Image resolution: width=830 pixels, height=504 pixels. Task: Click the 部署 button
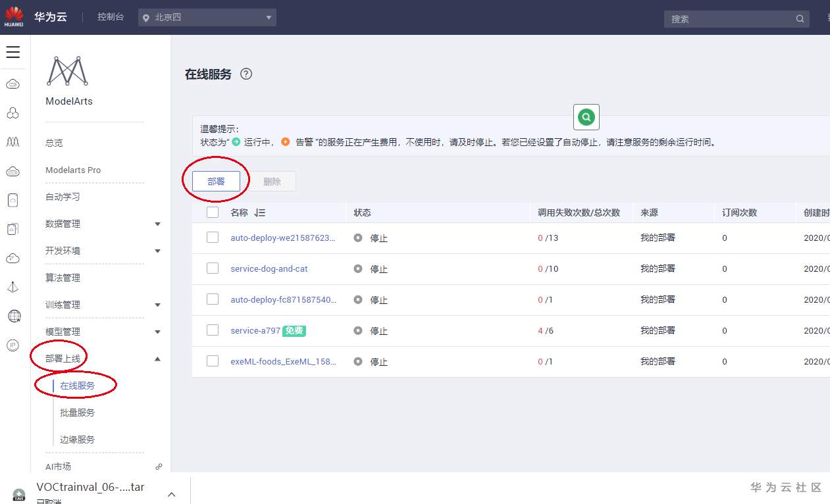(216, 181)
